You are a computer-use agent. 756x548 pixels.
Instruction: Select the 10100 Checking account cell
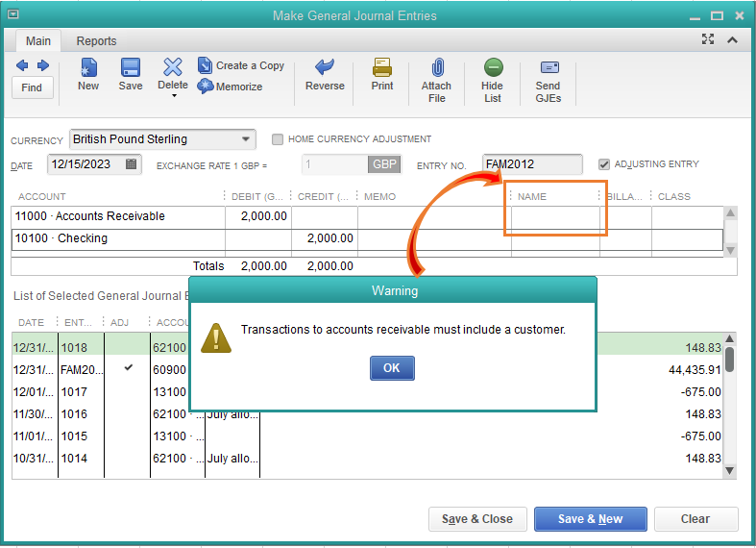118,238
